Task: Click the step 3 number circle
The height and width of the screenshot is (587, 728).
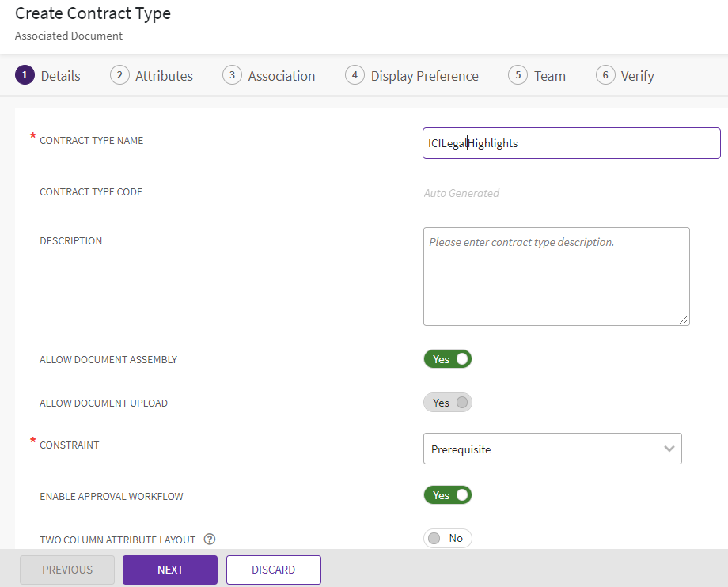Action: (x=232, y=75)
